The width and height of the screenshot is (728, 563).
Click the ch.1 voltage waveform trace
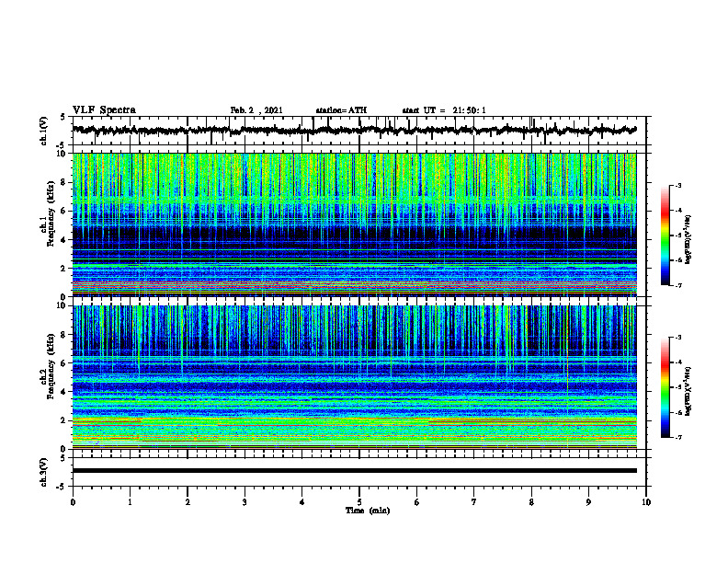pyautogui.click(x=354, y=130)
